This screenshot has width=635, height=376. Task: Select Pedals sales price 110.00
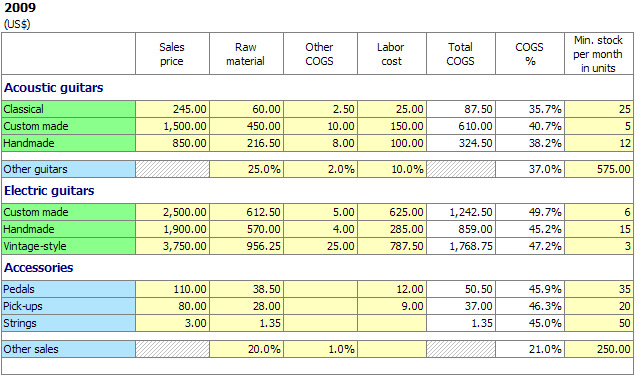173,289
